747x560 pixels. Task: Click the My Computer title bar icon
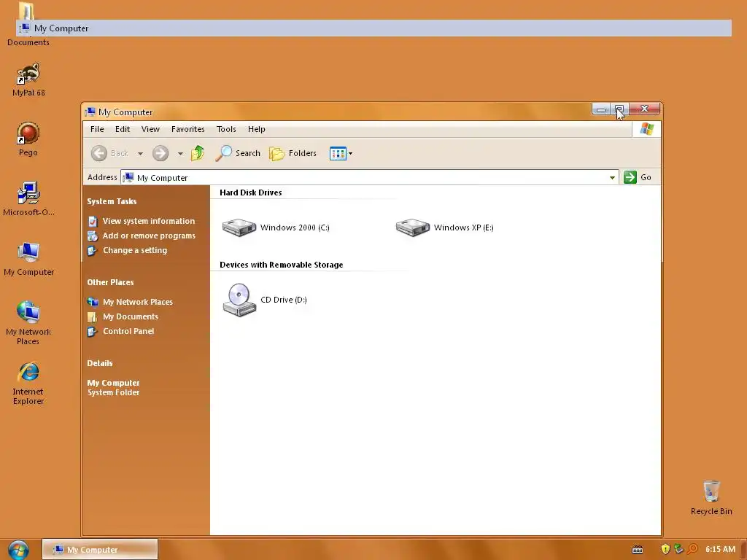(x=90, y=112)
